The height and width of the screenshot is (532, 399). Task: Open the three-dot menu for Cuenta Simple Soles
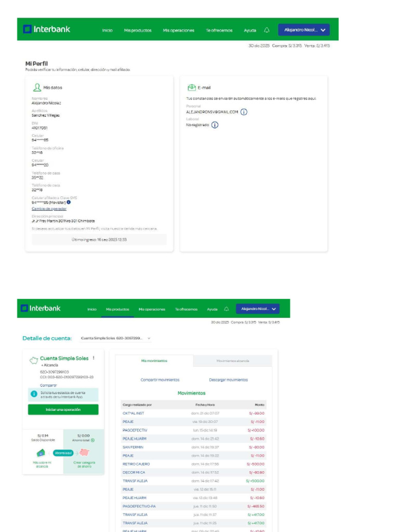pyautogui.click(x=94, y=358)
